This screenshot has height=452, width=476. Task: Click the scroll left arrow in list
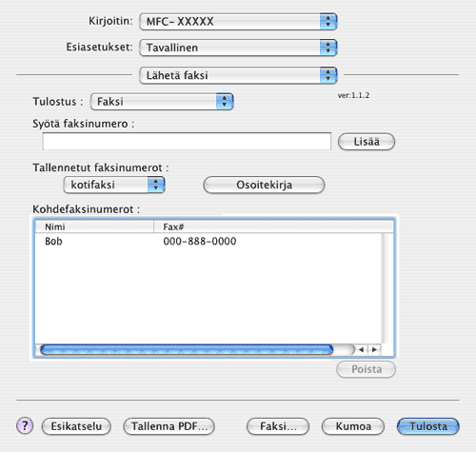click(x=361, y=349)
